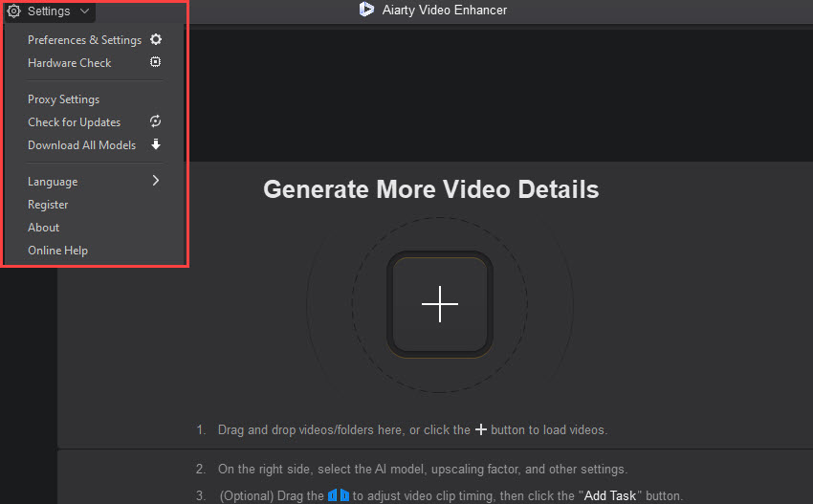
Task: Click the download arrow icon beside Download All Models
Action: tap(156, 144)
